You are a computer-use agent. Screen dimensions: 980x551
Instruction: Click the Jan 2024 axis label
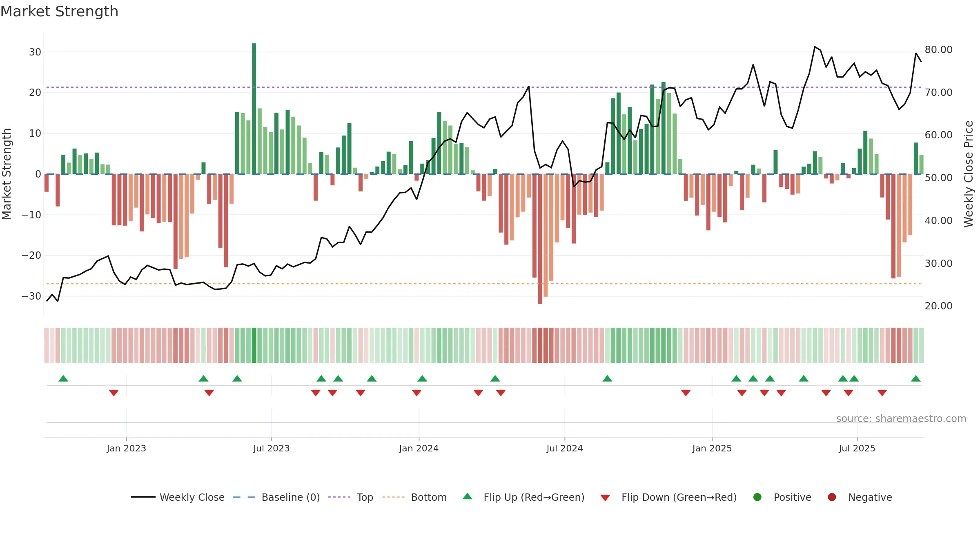point(419,448)
